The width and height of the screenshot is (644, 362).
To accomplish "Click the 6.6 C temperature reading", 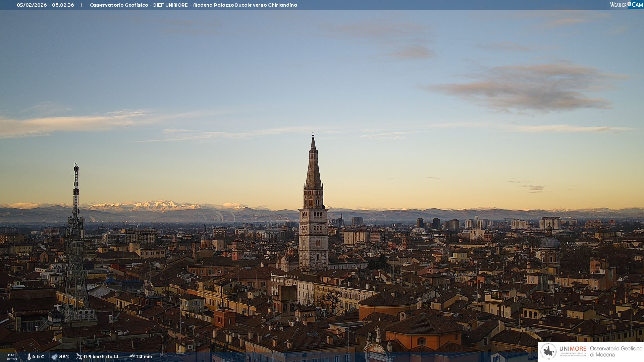I will (x=38, y=357).
